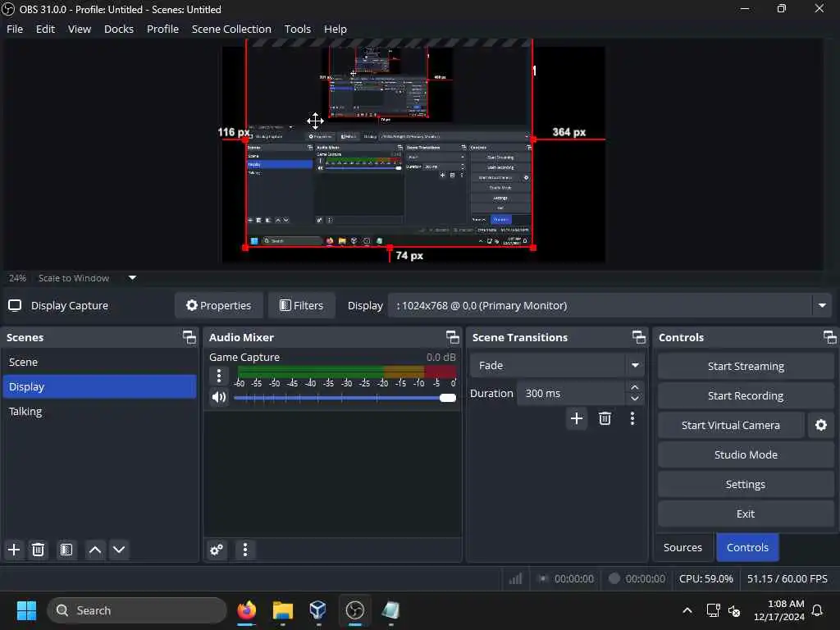The width and height of the screenshot is (840, 630).
Task: Open Game Capture audio options menu
Action: coord(218,376)
